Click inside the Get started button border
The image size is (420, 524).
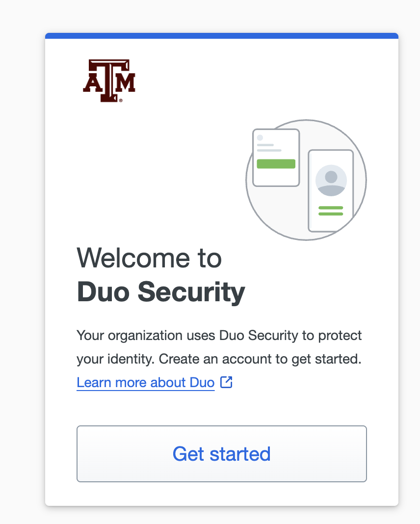[x=221, y=454]
